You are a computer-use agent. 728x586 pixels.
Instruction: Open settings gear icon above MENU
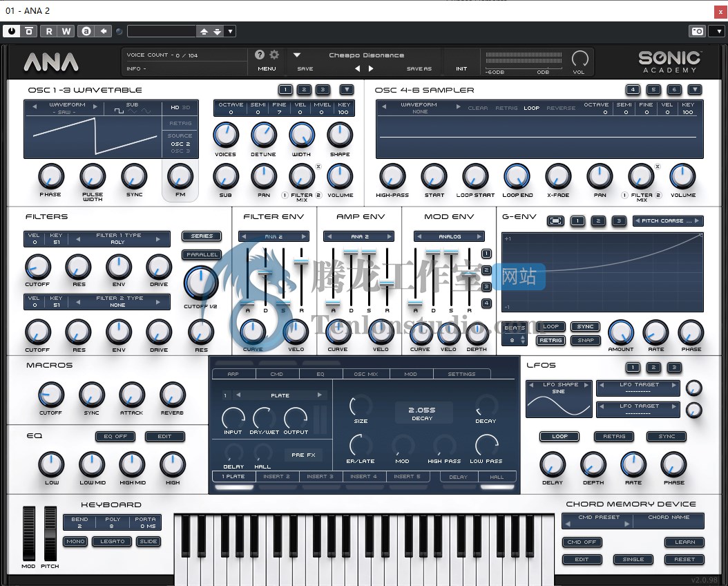click(x=274, y=55)
